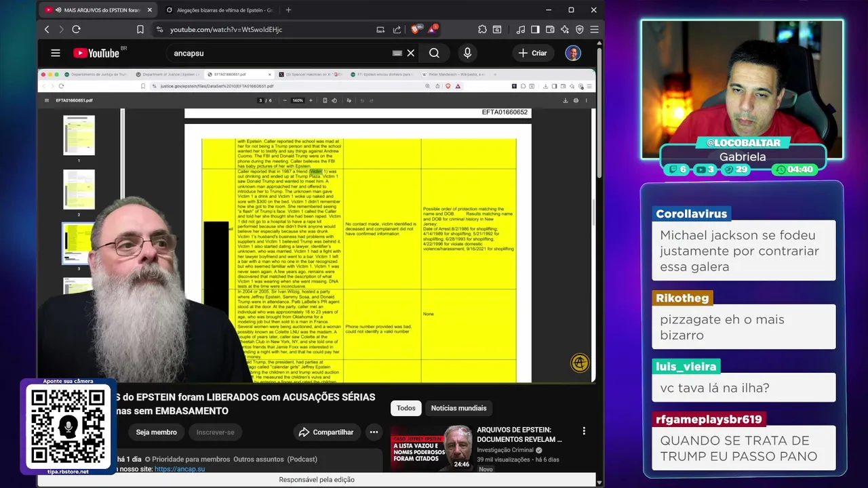Open site settings icon beside youtube.com URL
Image resolution: width=868 pixels, height=488 pixels.
(159, 30)
